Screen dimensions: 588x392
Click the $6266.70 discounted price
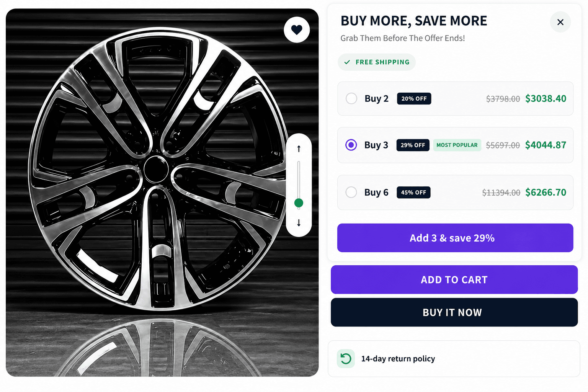point(546,193)
